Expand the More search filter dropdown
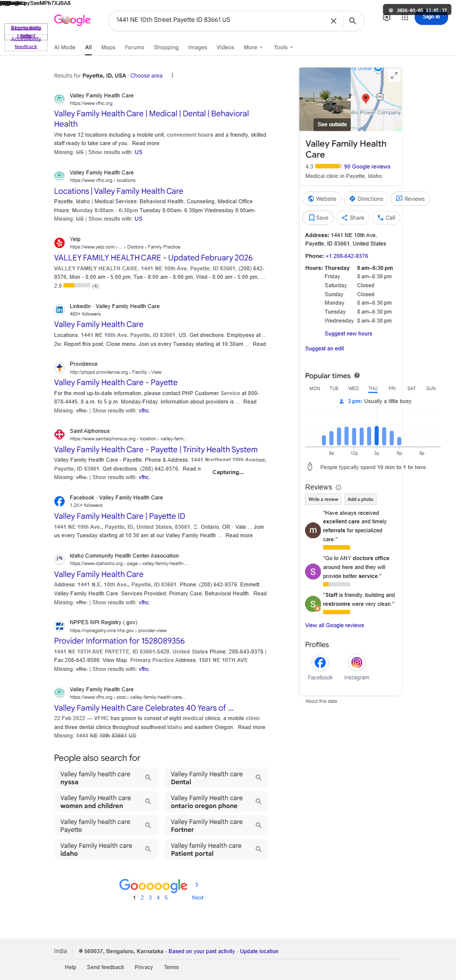Screen dimensions: 461x980 [x=253, y=48]
